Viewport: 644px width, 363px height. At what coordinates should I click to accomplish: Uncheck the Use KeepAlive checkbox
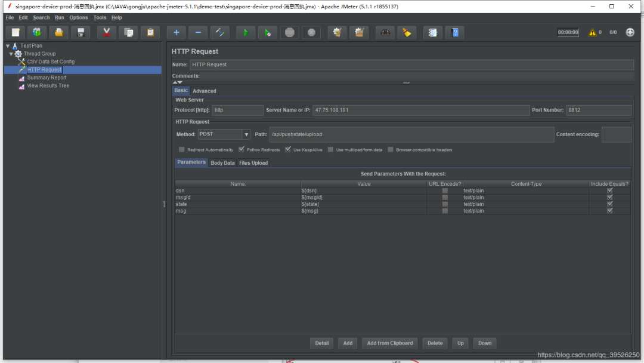point(288,150)
